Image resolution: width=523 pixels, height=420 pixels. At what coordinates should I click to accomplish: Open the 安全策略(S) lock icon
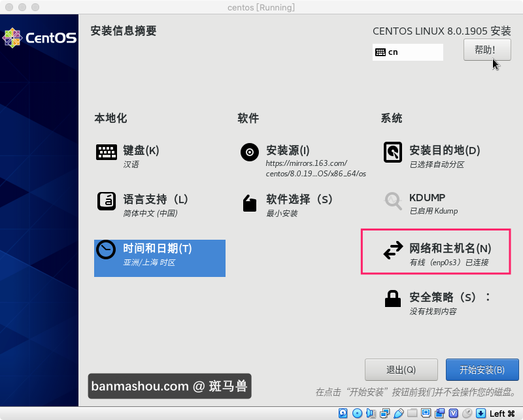tap(393, 299)
